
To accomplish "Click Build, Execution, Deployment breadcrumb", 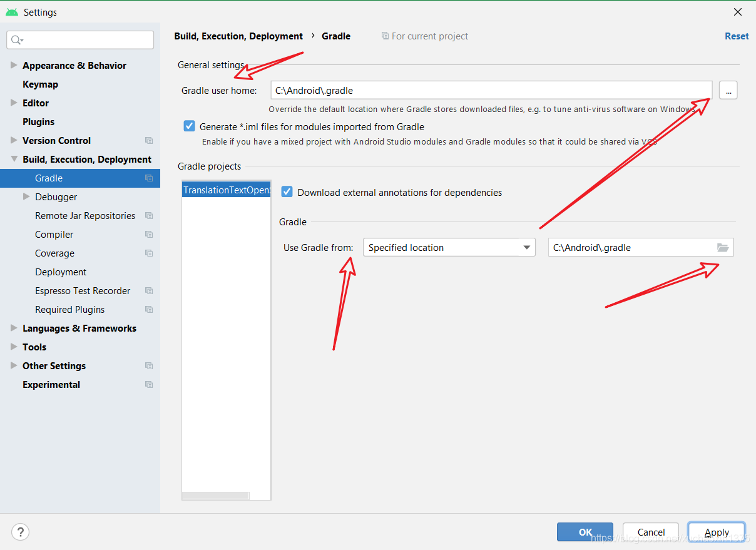I will 238,36.
